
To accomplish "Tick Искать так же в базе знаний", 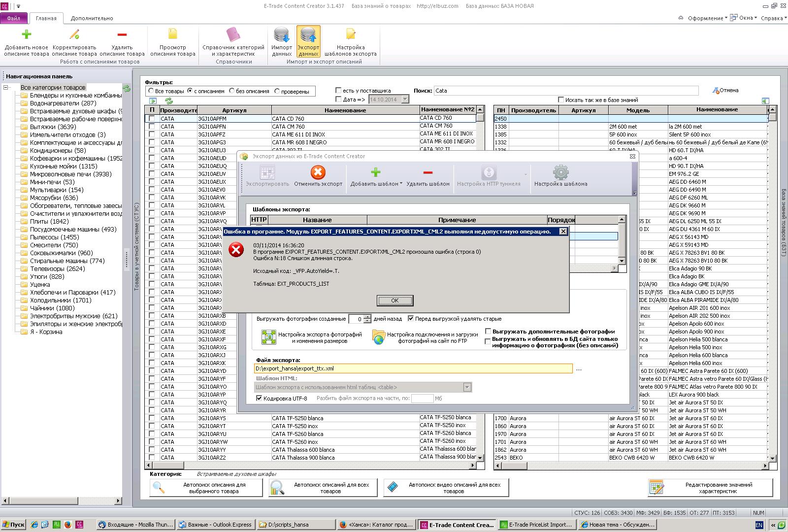I will [561, 100].
